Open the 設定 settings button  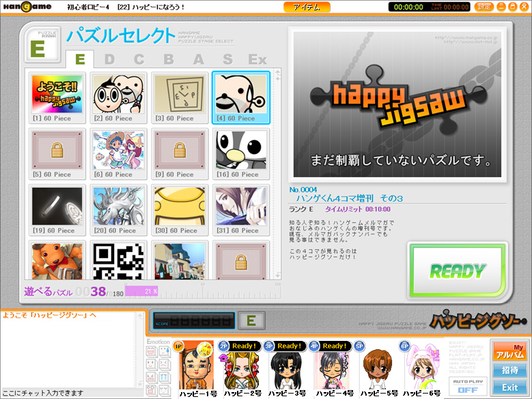click(x=484, y=7)
